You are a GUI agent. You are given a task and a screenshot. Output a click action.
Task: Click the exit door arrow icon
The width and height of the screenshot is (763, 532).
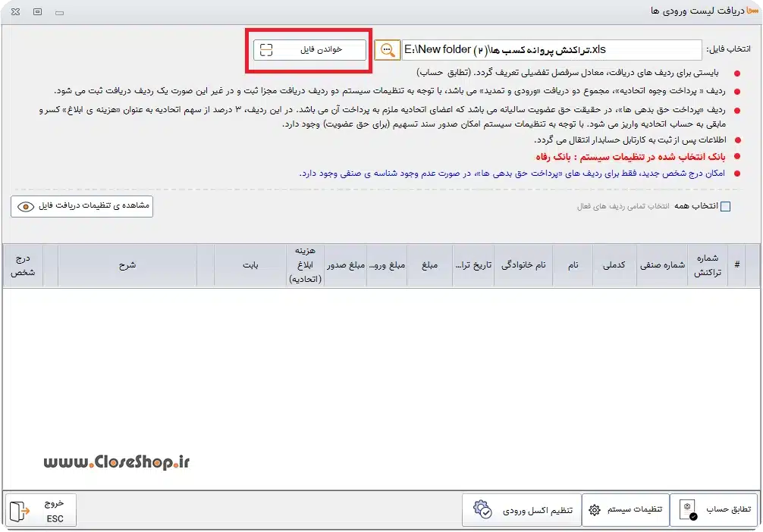coord(20,511)
